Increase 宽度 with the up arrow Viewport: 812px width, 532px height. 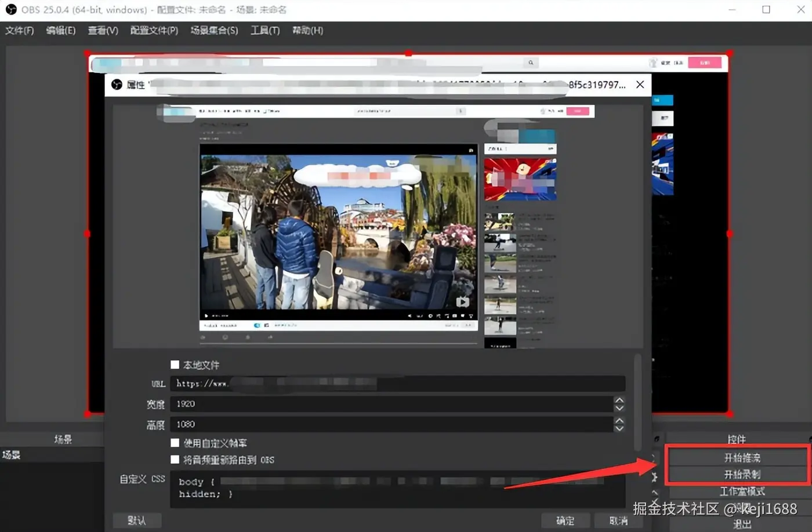(x=619, y=400)
